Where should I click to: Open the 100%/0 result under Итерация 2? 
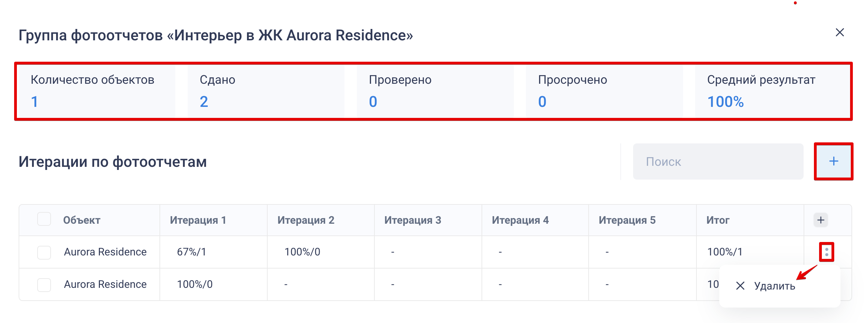click(302, 252)
